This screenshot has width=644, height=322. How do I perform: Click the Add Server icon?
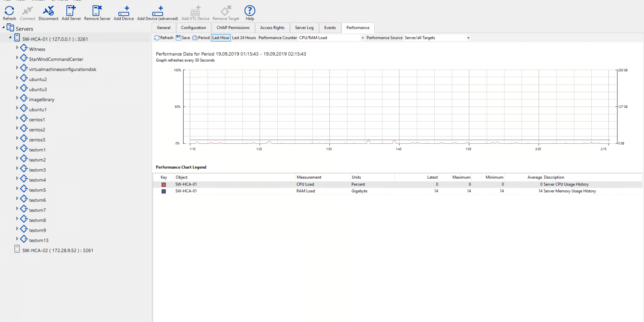pyautogui.click(x=71, y=10)
